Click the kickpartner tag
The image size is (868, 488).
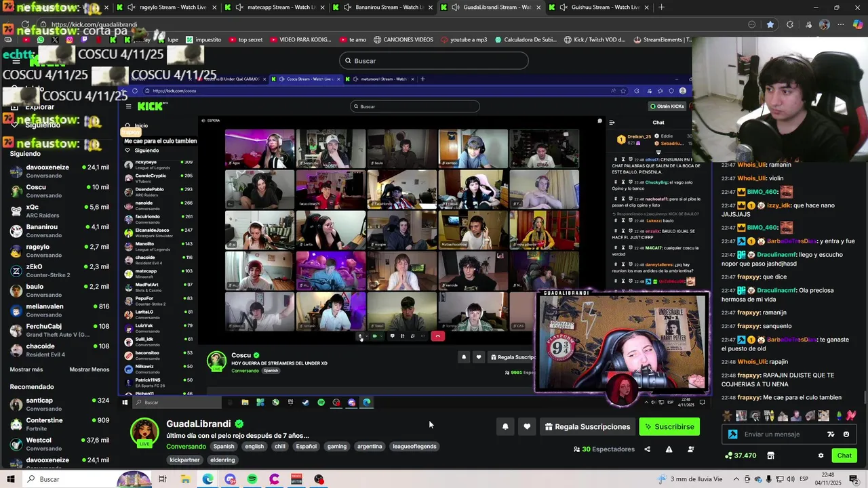point(184,460)
